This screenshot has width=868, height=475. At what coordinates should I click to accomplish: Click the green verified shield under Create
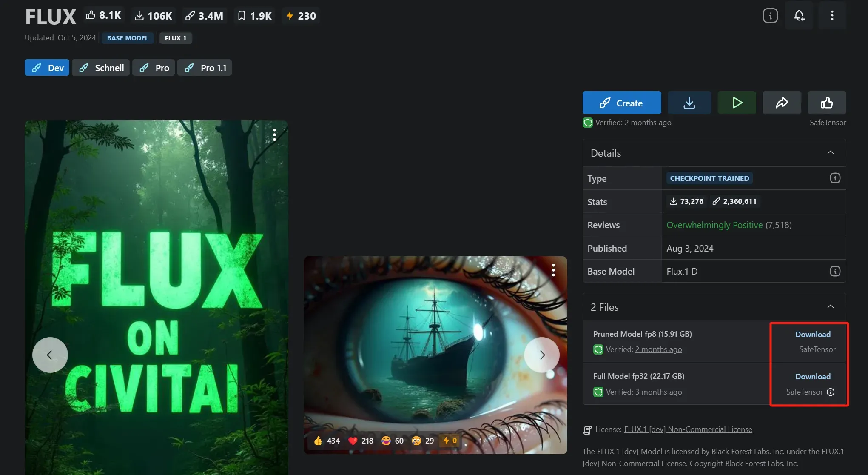(588, 123)
